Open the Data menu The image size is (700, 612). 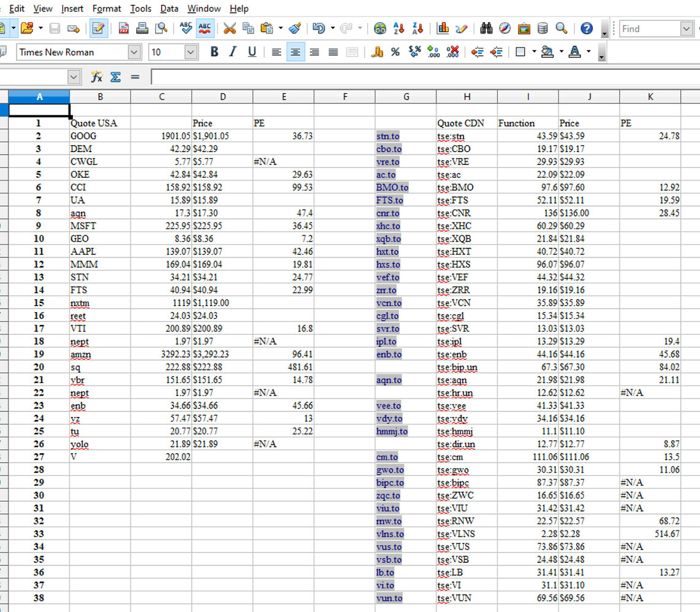(x=169, y=9)
